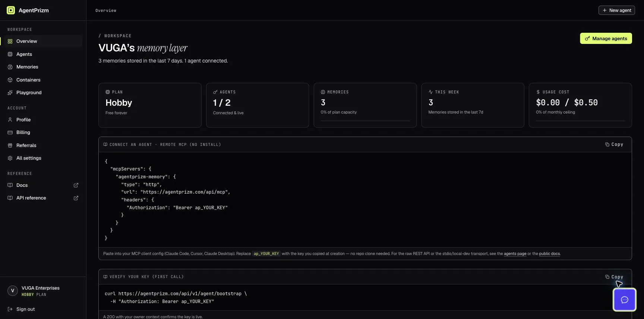
Task: Copy the Verify your key curl command
Action: tap(614, 277)
